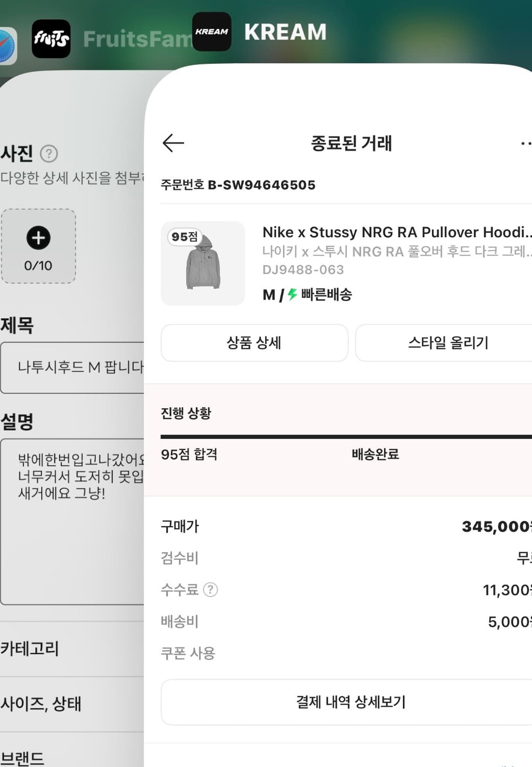Tap the question mark beside 수수료
532x767 pixels.
click(x=211, y=590)
